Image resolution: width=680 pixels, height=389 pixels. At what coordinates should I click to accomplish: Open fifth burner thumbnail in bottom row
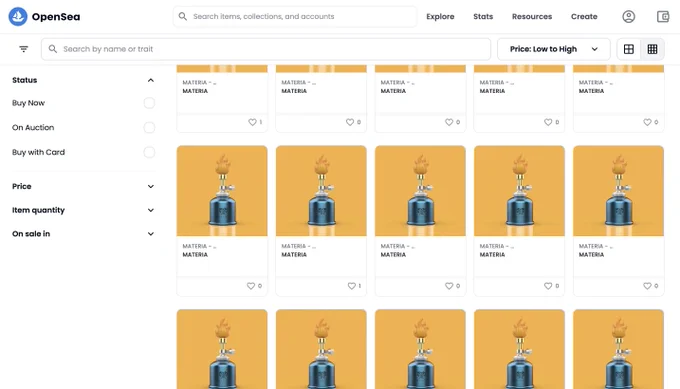click(x=618, y=349)
